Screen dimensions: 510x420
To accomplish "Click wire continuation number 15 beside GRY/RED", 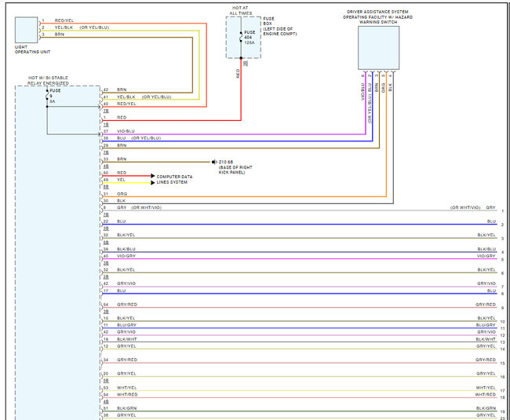I will click(502, 363).
